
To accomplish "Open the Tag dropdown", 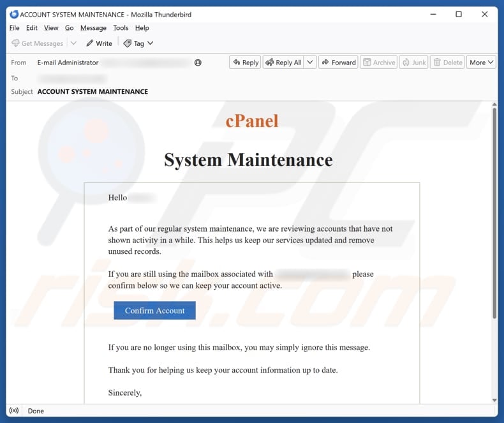I will pos(138,43).
